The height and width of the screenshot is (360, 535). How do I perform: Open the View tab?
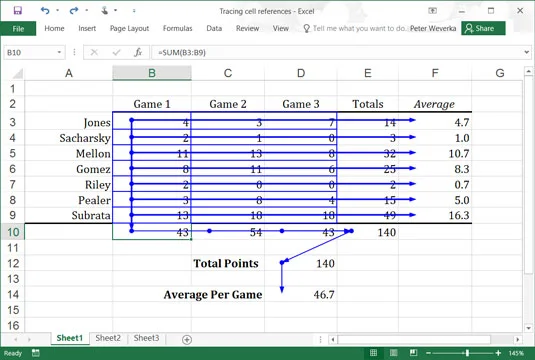click(x=280, y=28)
